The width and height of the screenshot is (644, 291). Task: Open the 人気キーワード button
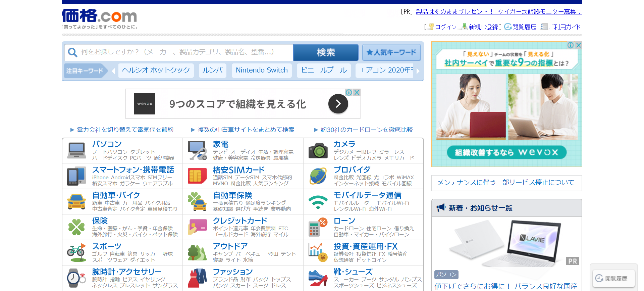coord(391,52)
